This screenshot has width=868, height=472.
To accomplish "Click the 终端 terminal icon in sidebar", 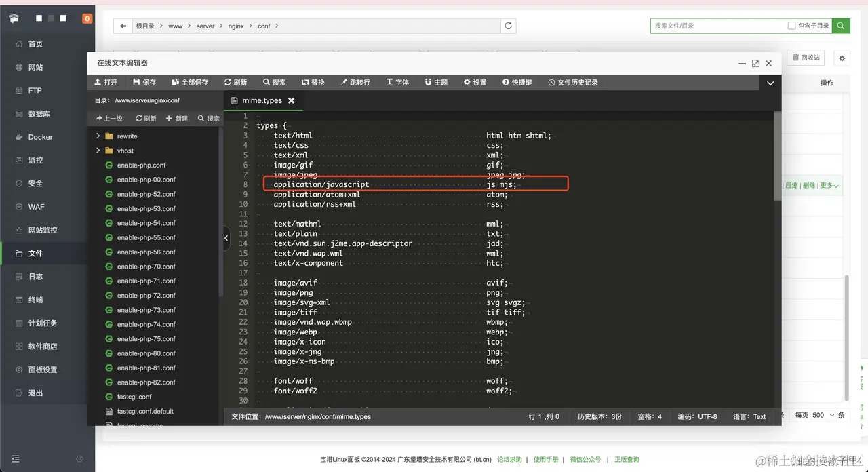I will pyautogui.click(x=19, y=300).
